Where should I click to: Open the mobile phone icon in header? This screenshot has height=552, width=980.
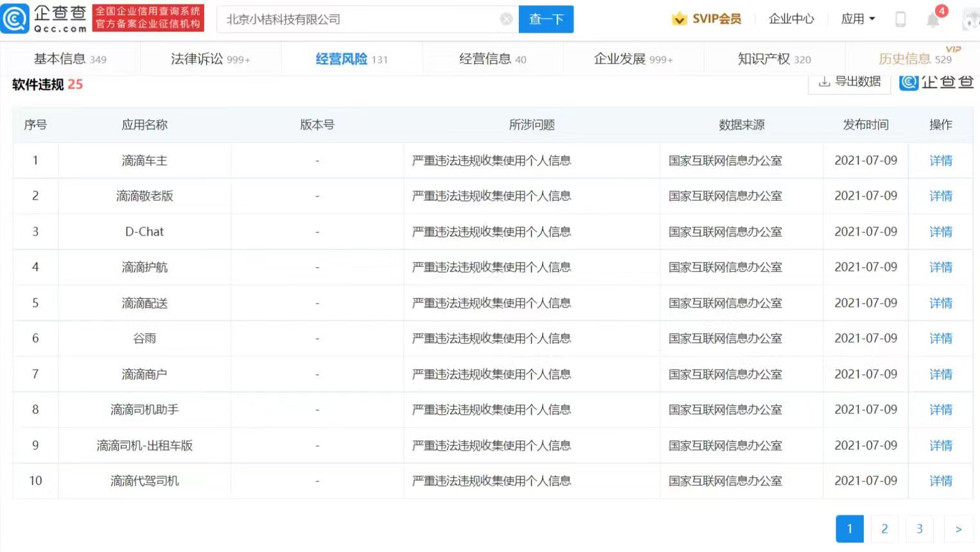900,19
